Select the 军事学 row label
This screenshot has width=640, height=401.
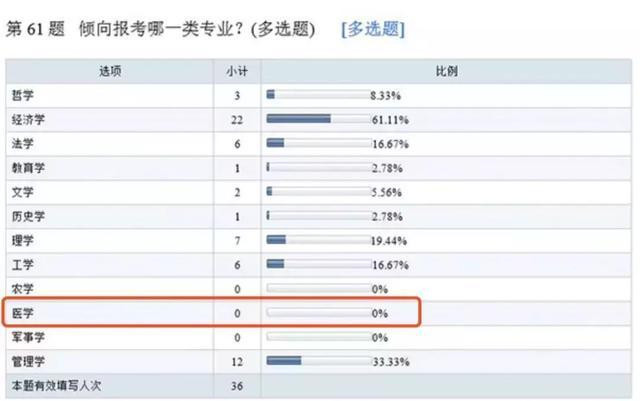coord(28,337)
